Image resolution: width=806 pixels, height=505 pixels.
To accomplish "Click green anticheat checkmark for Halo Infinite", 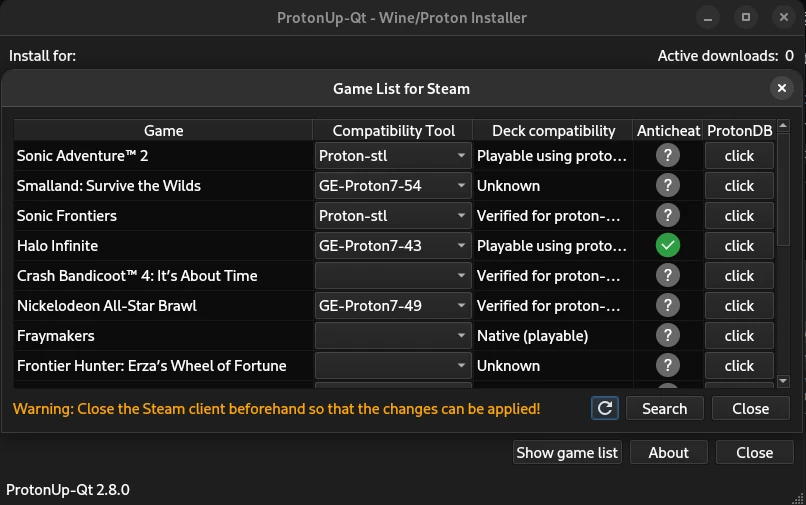I will pyautogui.click(x=668, y=245).
